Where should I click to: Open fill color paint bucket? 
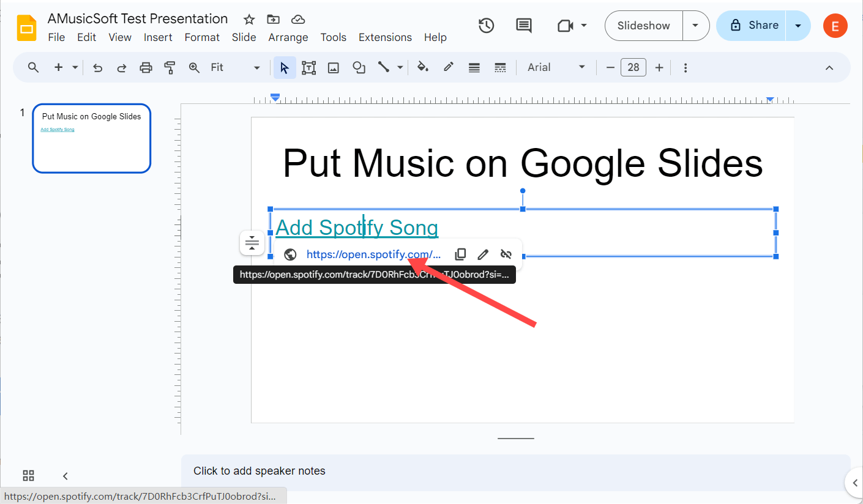coord(423,67)
